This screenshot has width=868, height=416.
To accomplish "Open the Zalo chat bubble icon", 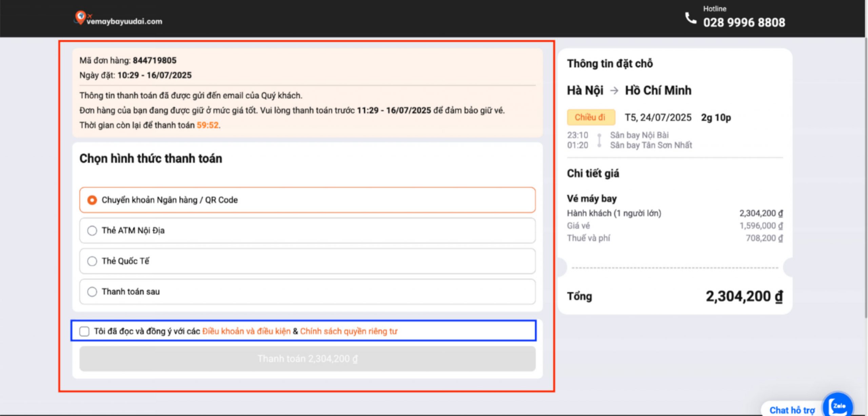I will [838, 406].
